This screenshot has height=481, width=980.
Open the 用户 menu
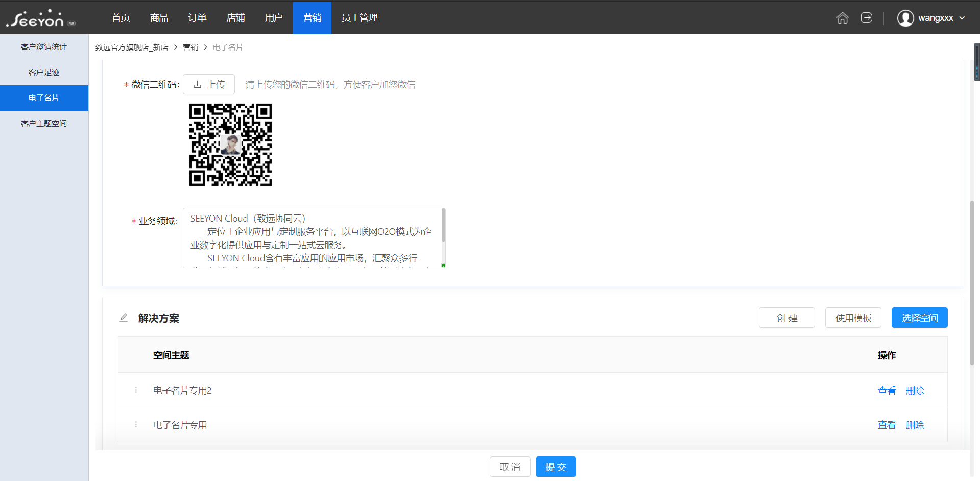(274, 18)
